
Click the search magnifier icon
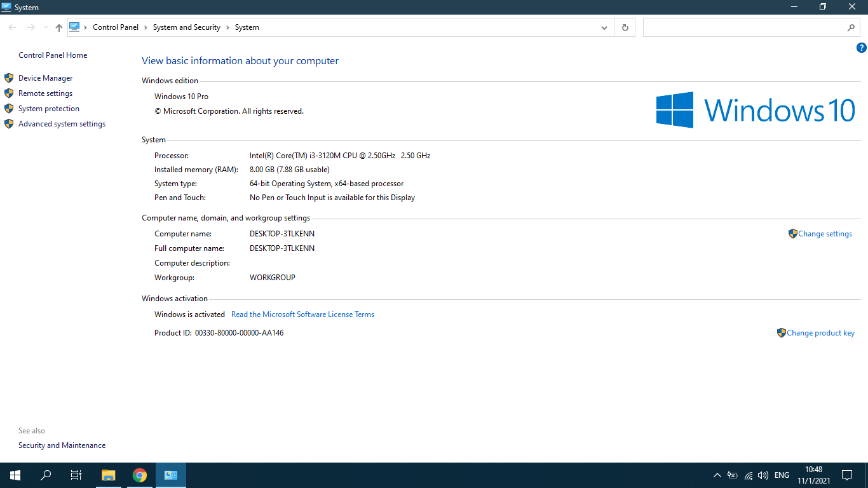(851, 27)
